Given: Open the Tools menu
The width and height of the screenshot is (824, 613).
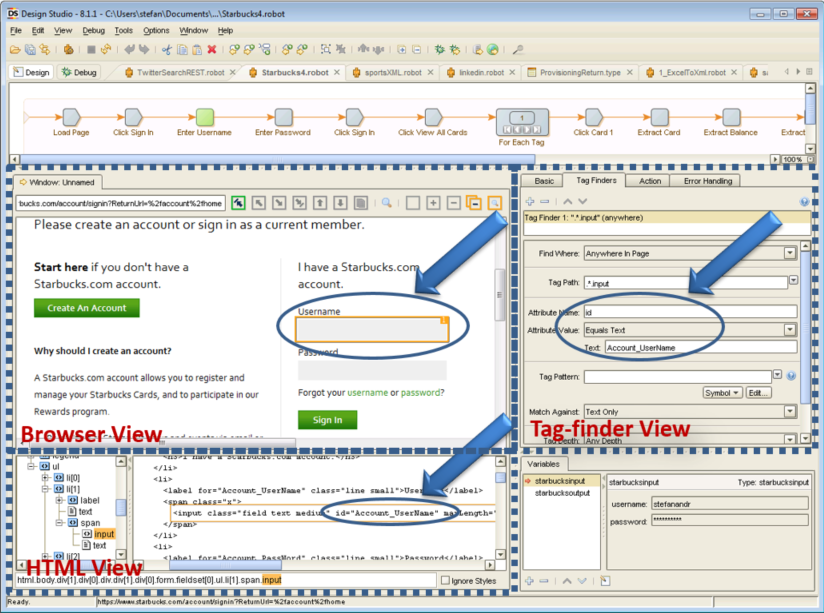Looking at the screenshot, I should (x=123, y=30).
